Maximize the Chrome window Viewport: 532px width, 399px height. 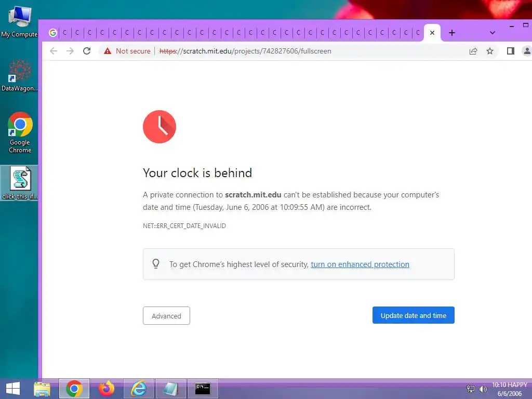point(526,25)
